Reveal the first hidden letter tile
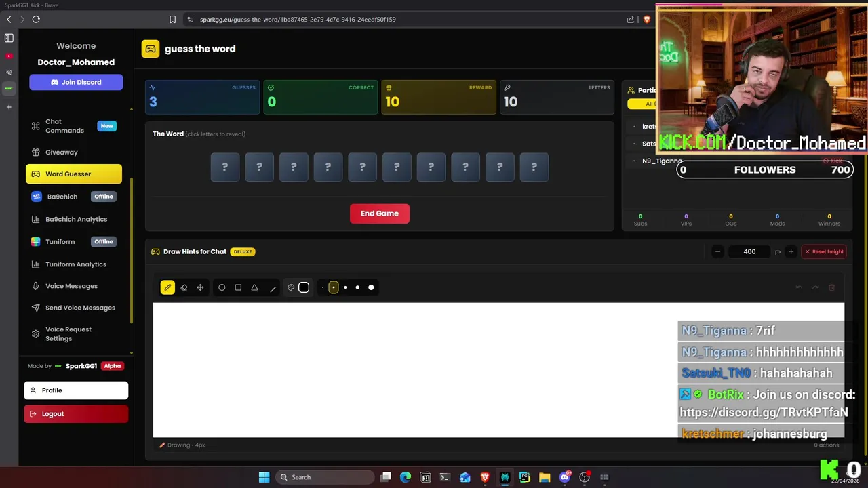This screenshot has height=488, width=868. pyautogui.click(x=225, y=167)
